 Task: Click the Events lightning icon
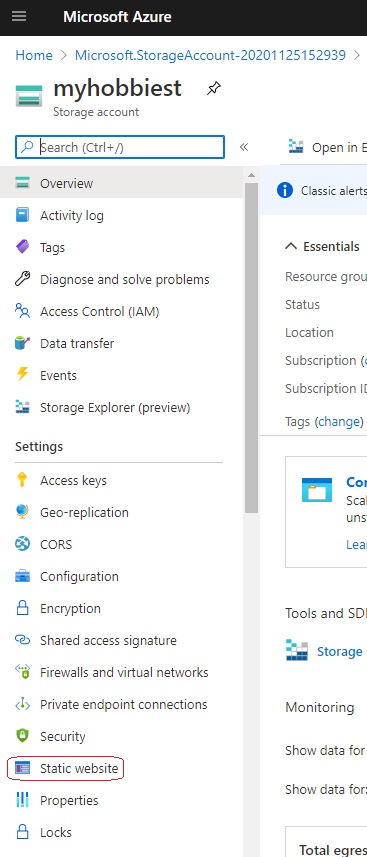tap(22, 375)
